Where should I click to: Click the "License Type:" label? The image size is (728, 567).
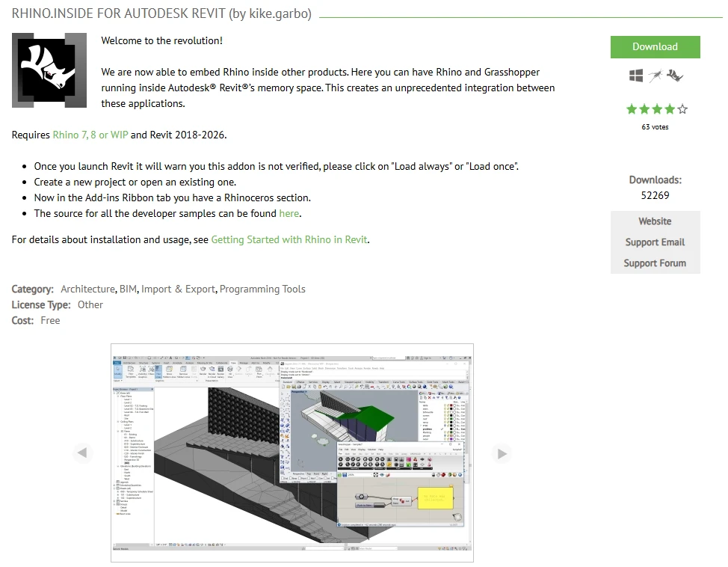pos(41,305)
